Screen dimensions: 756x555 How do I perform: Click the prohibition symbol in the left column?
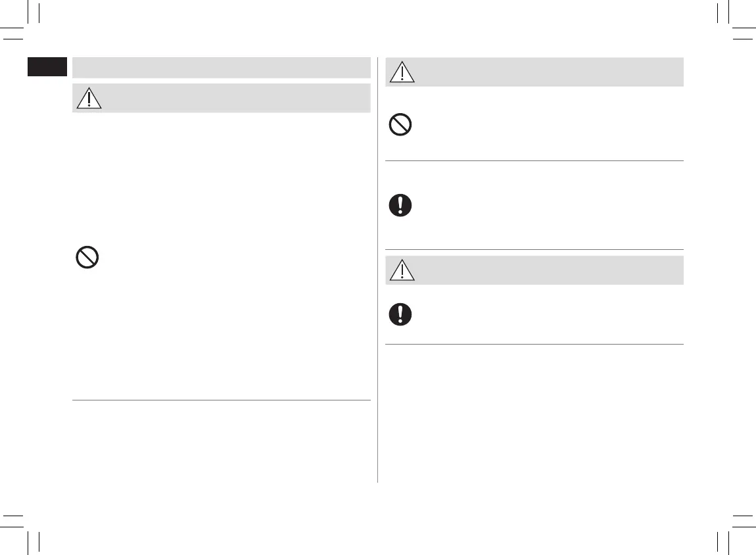pyautogui.click(x=87, y=256)
